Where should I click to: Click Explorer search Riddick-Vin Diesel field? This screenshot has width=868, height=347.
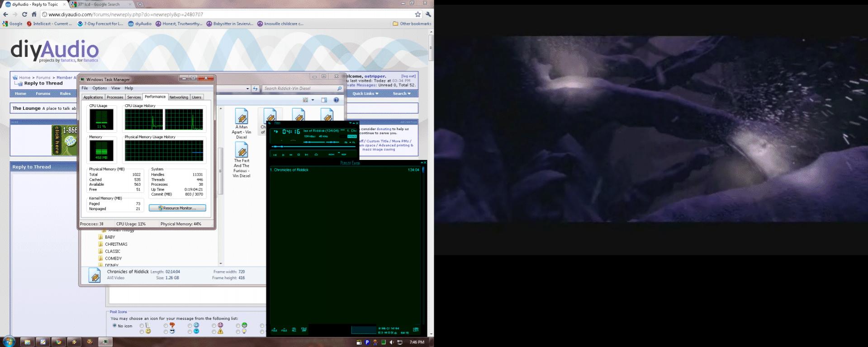click(x=302, y=89)
